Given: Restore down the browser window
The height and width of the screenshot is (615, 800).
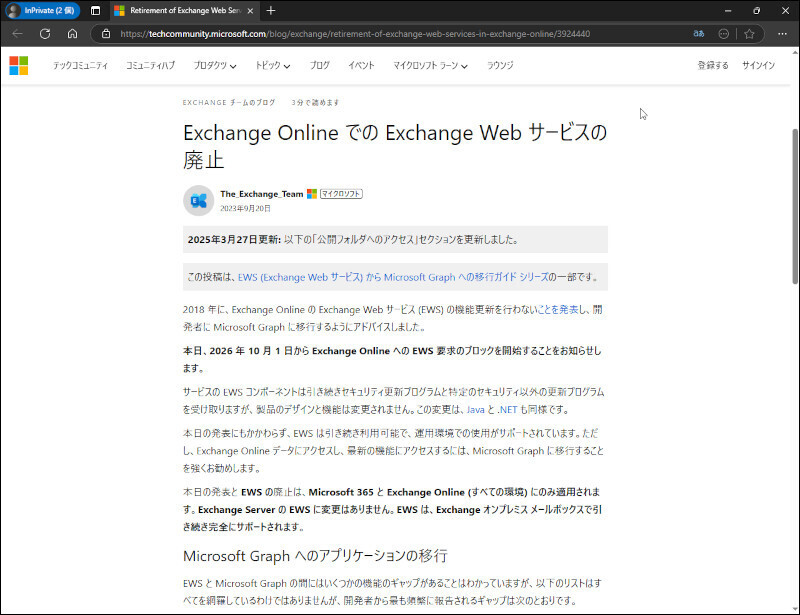Looking at the screenshot, I should tap(757, 10).
